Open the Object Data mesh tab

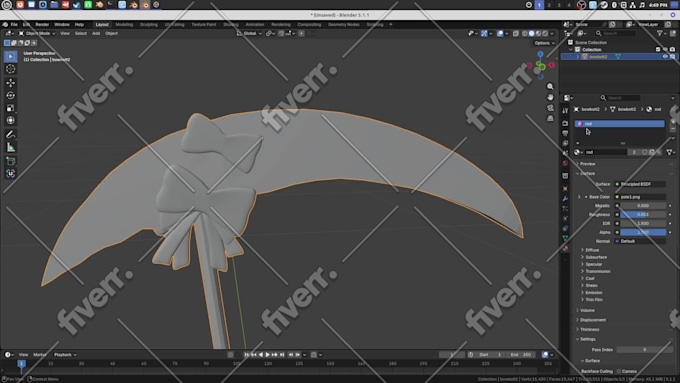point(565,238)
